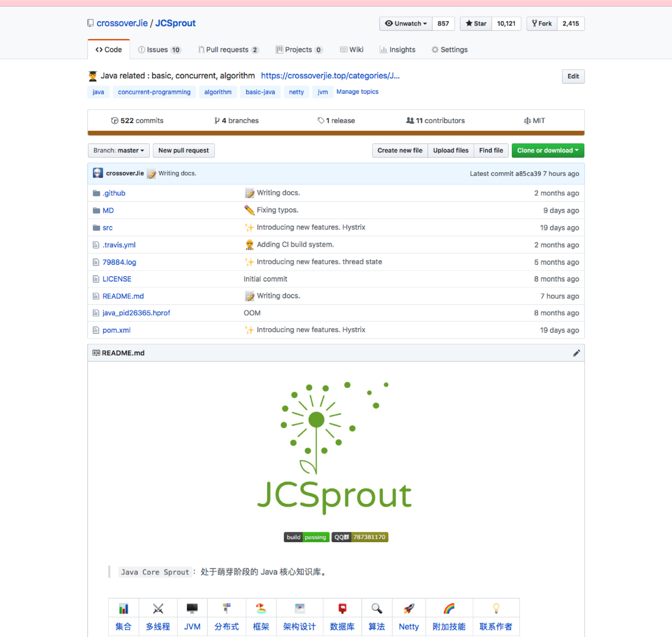Click the repository book icon beside crossoverJie
Viewport: 672px width, 637px height.
tap(90, 23)
